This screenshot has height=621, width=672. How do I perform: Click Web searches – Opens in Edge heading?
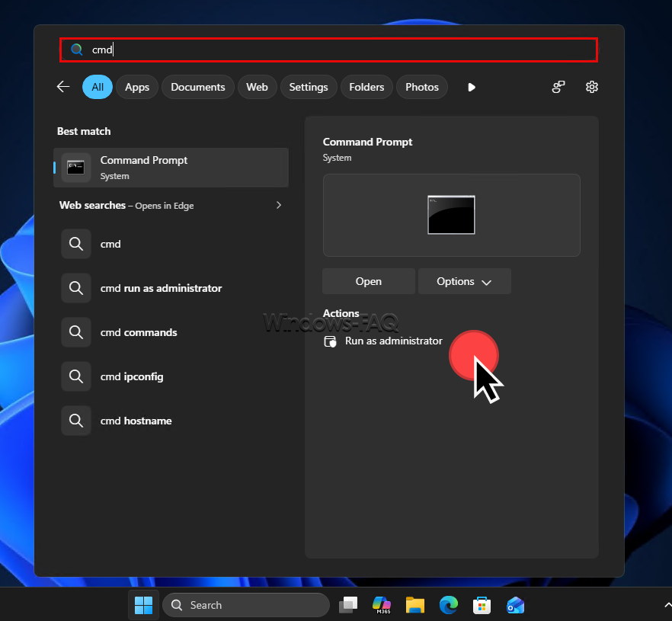click(x=126, y=205)
